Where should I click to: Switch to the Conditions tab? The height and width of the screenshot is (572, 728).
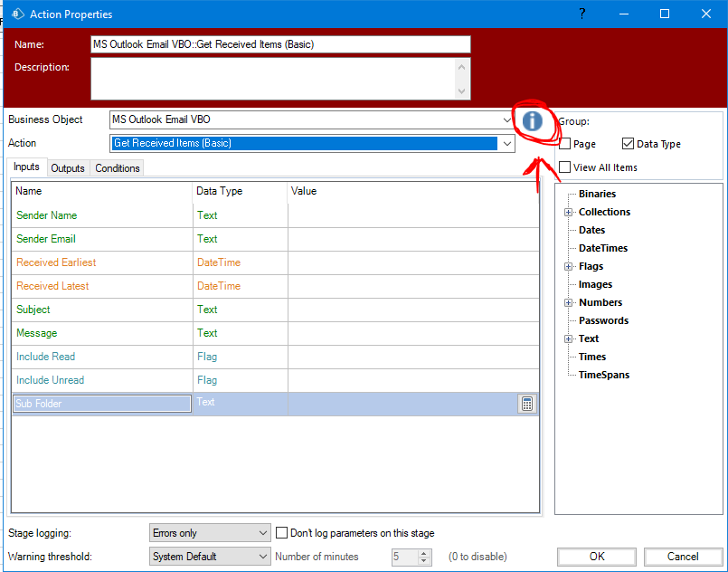pyautogui.click(x=118, y=168)
